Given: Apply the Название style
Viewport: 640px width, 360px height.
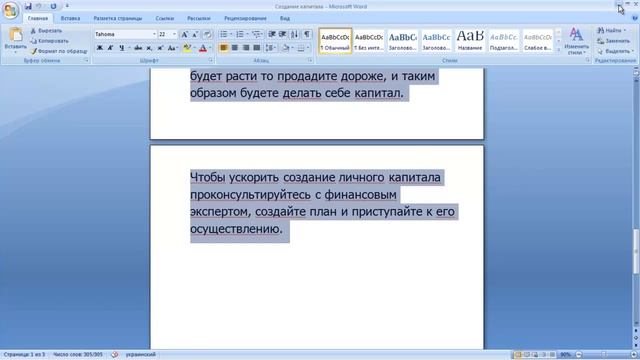Looking at the screenshot, I should point(470,41).
